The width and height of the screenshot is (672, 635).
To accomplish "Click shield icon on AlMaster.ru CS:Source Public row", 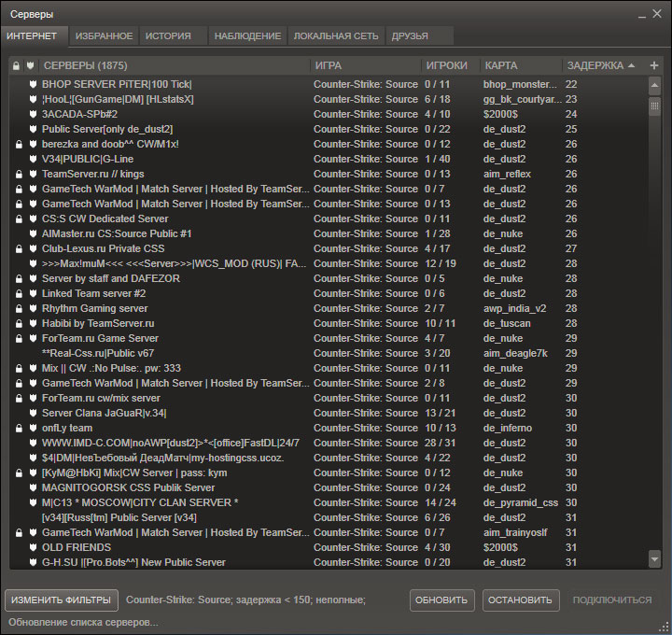I will pos(33,233).
